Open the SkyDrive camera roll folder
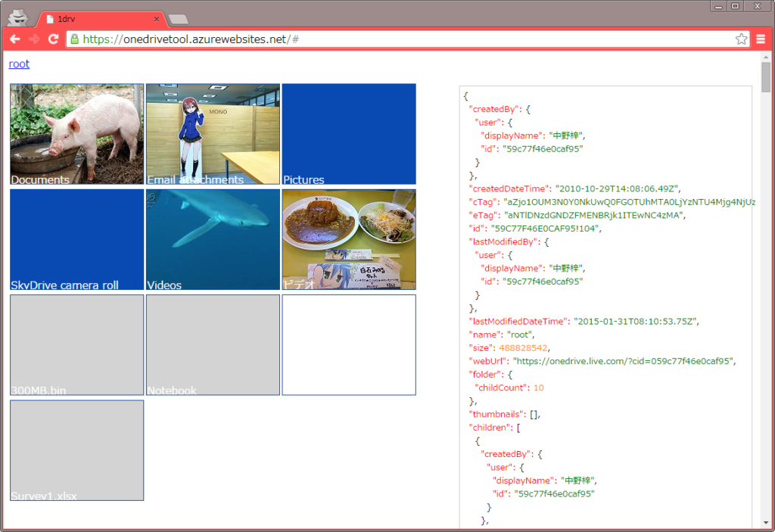775x532 pixels. 76,239
